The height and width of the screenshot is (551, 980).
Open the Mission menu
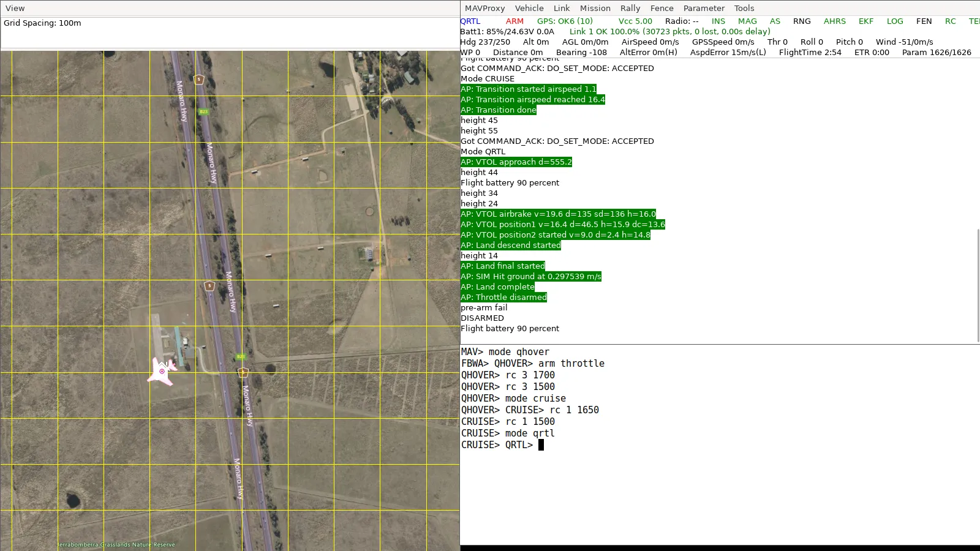coord(595,8)
